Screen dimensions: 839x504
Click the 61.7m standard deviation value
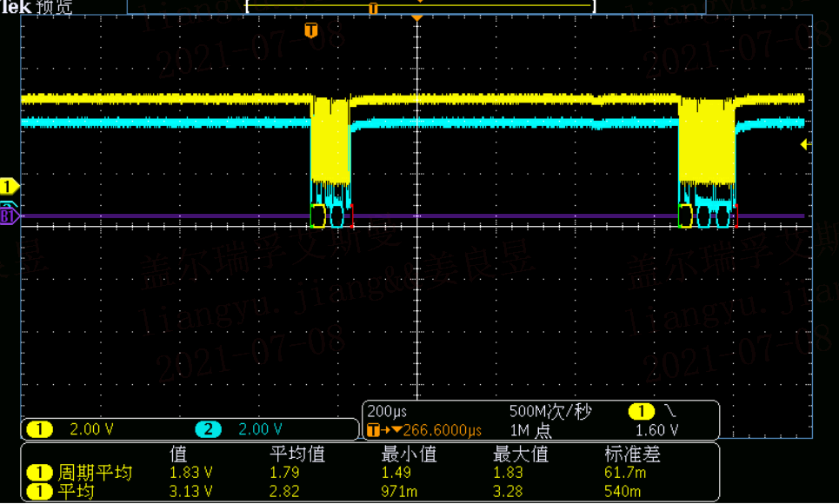pyautogui.click(x=625, y=473)
